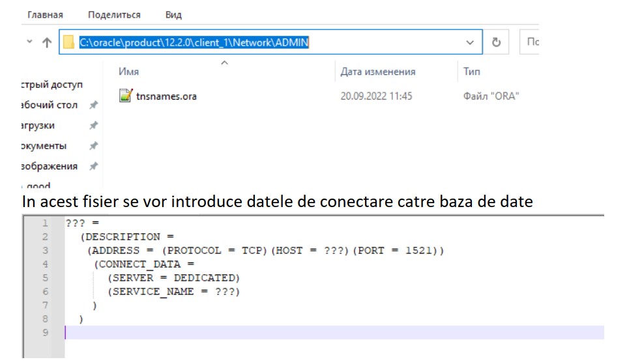Screen dimensions: 627x364
Task: Open the Поделиться ribbon tab
Action: point(114,15)
